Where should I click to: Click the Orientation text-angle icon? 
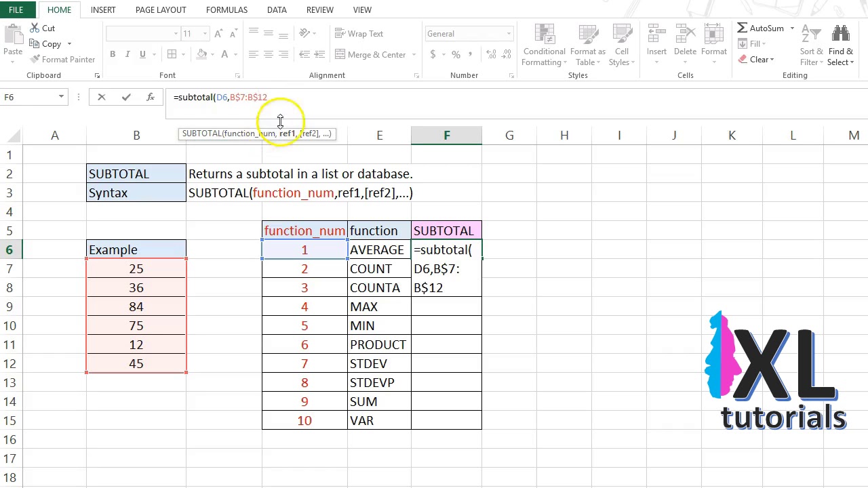304,34
